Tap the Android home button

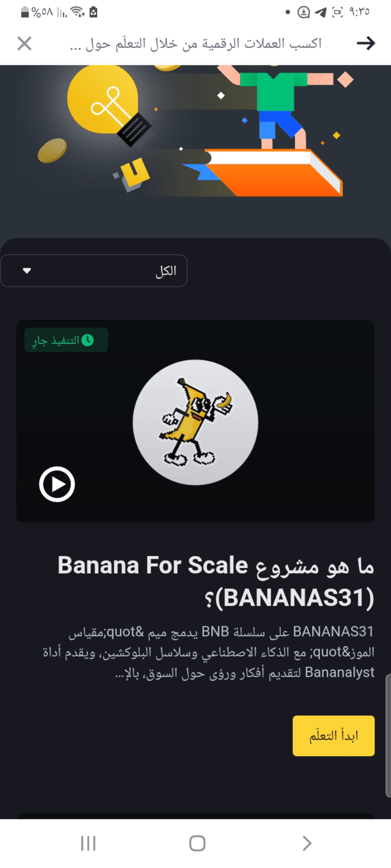coord(197,843)
